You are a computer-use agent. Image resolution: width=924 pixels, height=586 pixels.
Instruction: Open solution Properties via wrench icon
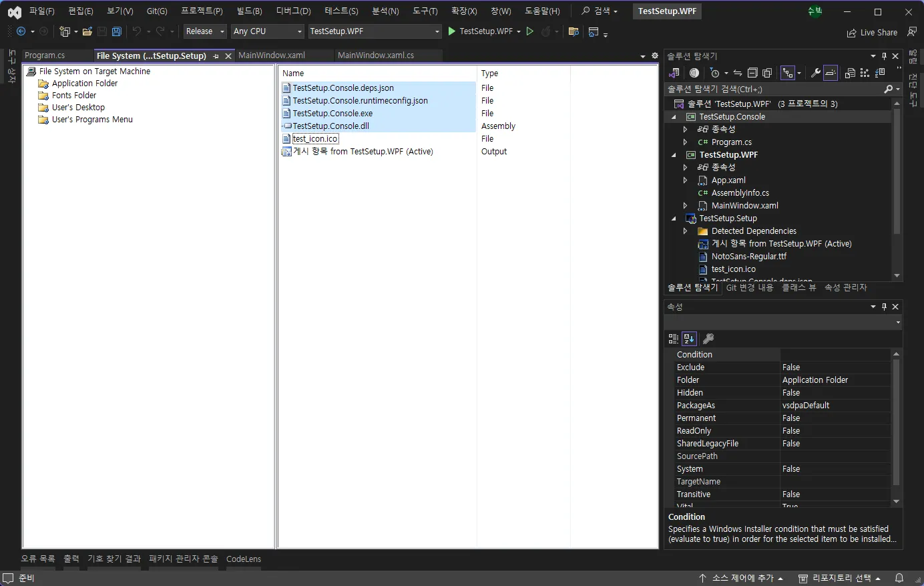tap(815, 73)
